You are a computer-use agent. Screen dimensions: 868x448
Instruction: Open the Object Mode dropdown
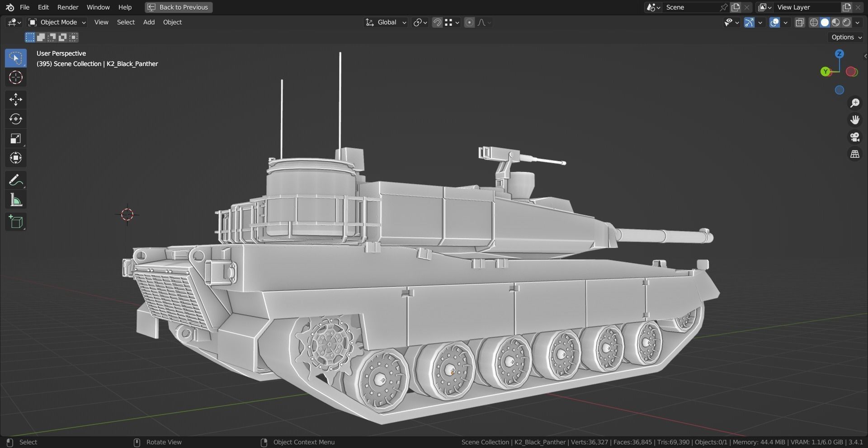(57, 22)
